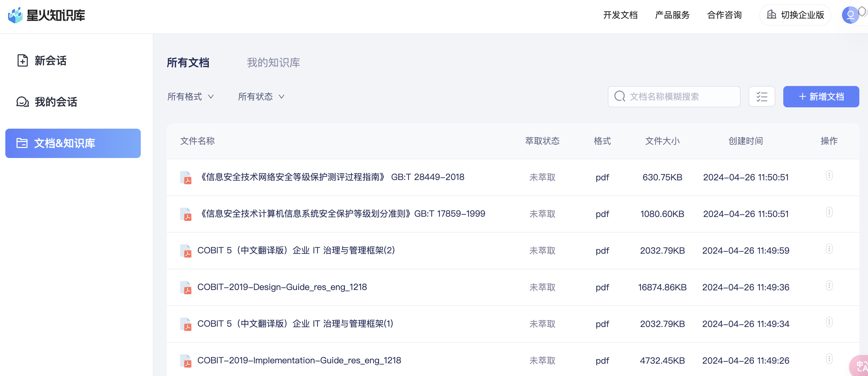This screenshot has width=868, height=376.
Task: Click the plus icon in 新增文档 button
Action: (x=802, y=97)
